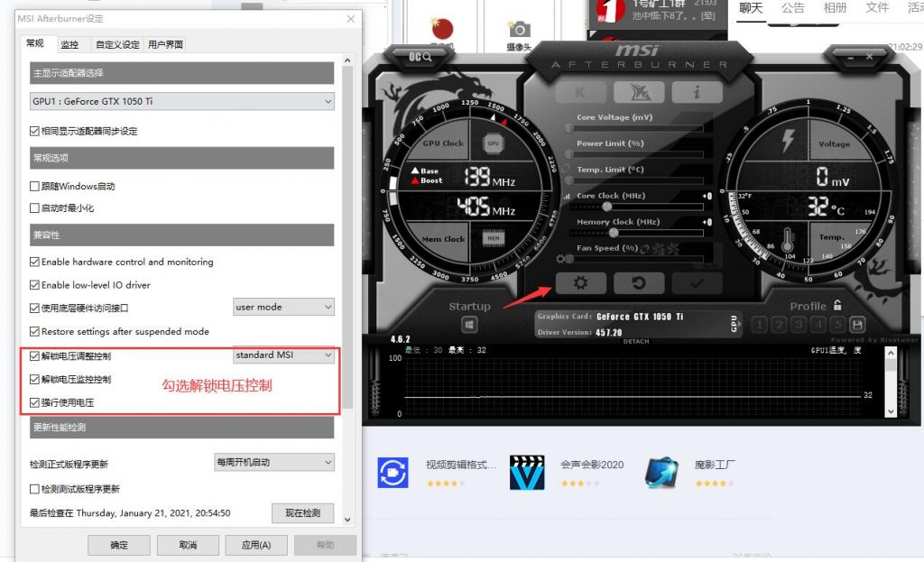
Task: Toggle 强行使用电压 checkbox
Action: [x=35, y=403]
